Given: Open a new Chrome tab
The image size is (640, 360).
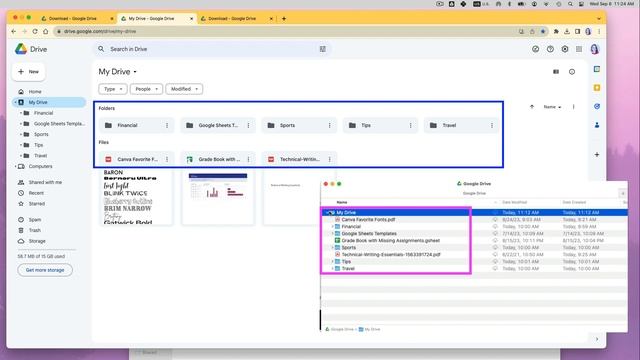Looking at the screenshot, I should 284,18.
